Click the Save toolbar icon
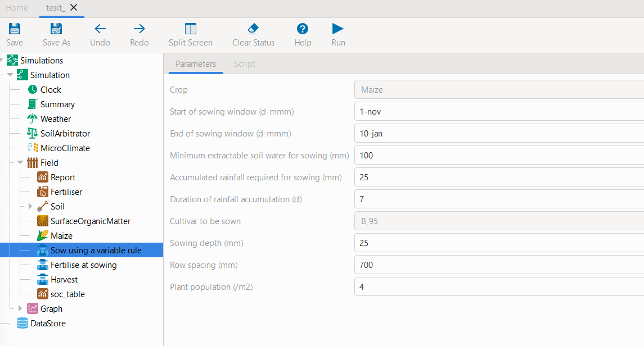 click(x=15, y=29)
